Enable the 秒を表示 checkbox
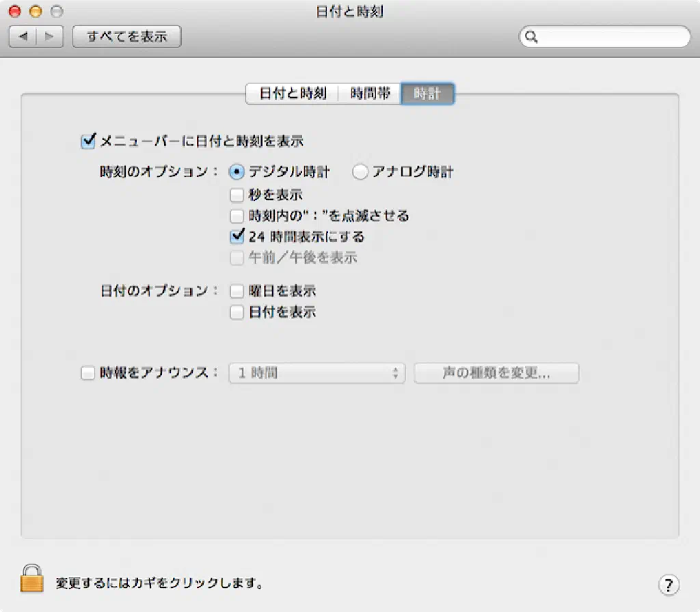 point(237,195)
